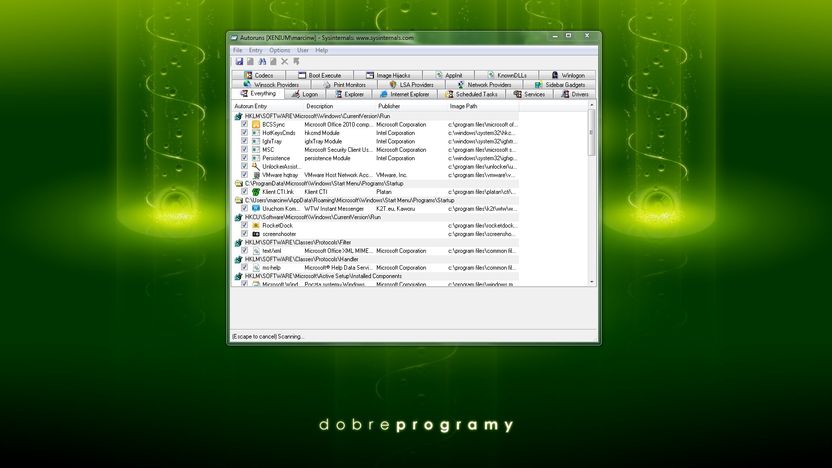Click the ms-help entry icon
Screen dimensions: 832x468
[x=256, y=268]
